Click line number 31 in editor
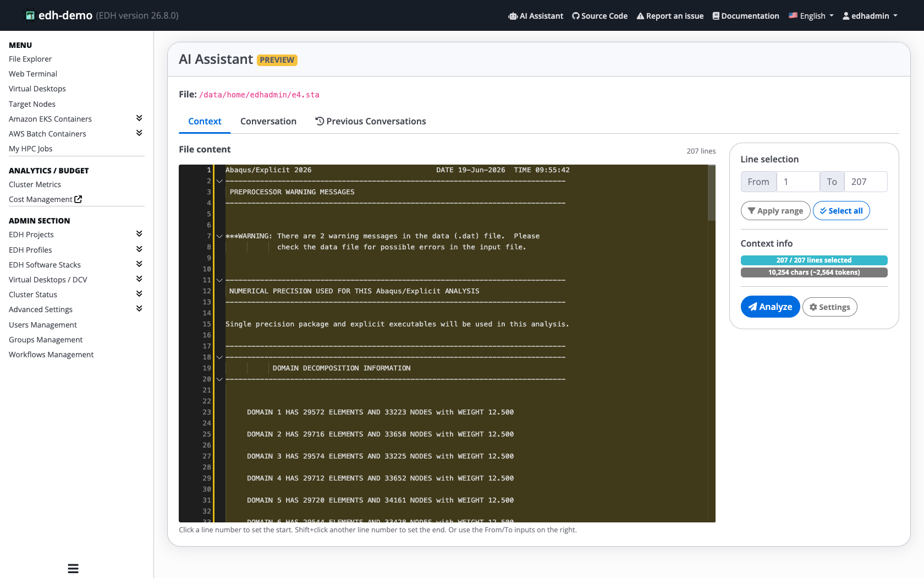Viewport: 924px width, 578px height. click(x=207, y=500)
